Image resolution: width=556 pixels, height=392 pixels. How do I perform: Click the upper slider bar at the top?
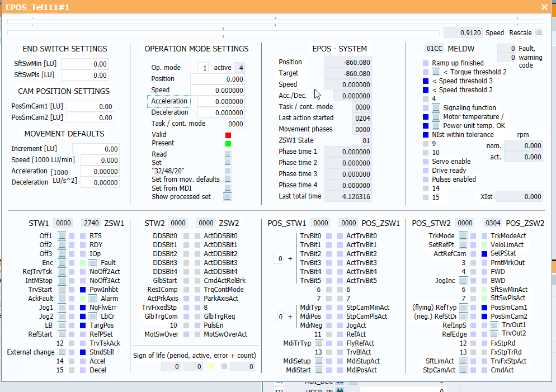pos(275,22)
